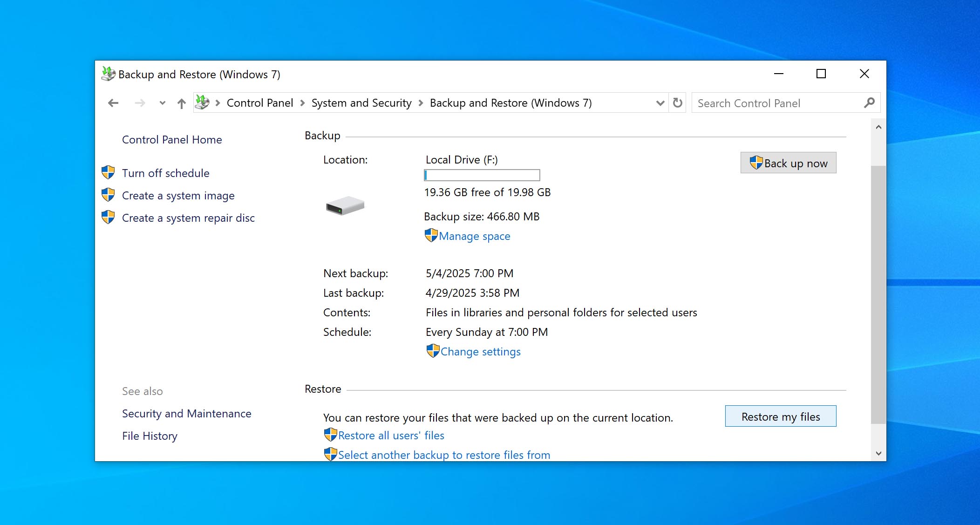Image resolution: width=980 pixels, height=525 pixels.
Task: Select the text 'Local Drive (F:)'
Action: pyautogui.click(x=462, y=160)
